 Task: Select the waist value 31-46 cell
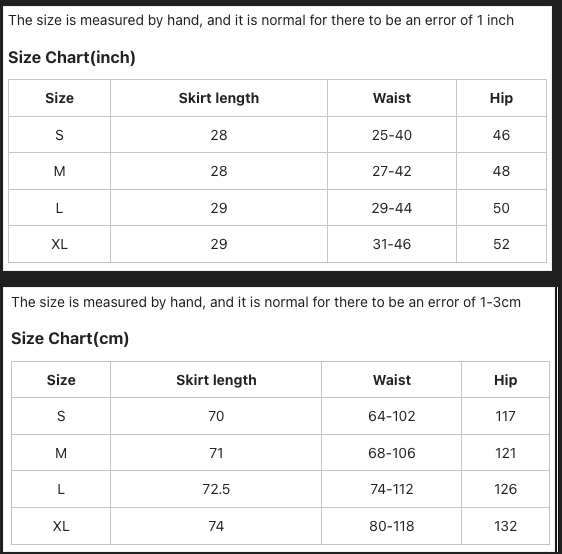(392, 244)
